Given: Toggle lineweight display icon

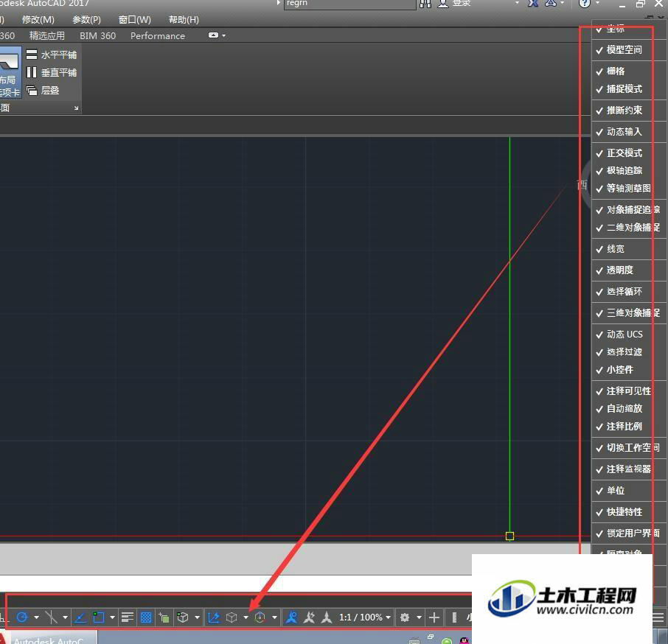Looking at the screenshot, I should point(128,617).
